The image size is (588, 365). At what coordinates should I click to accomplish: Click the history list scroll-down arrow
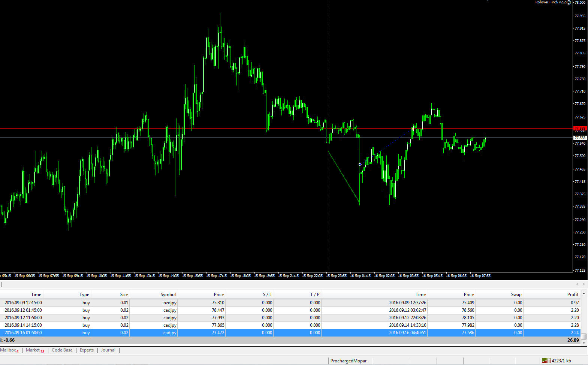coord(584,343)
